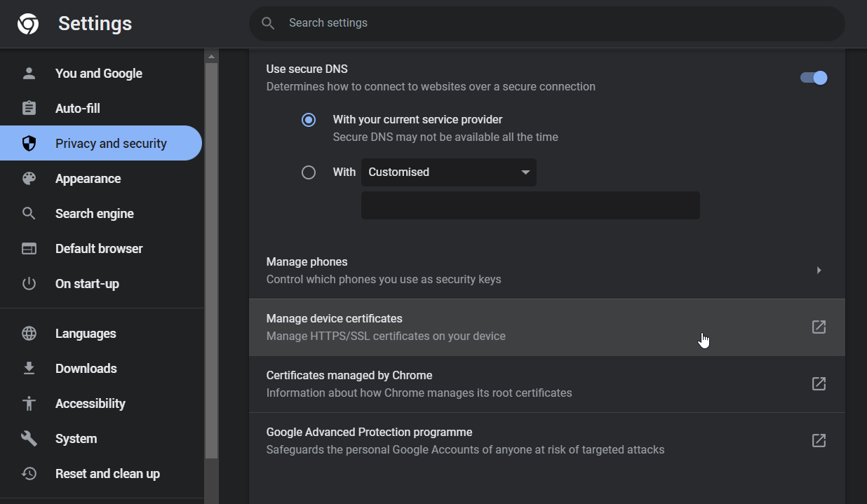Screen dimensions: 867x504
Task: Open external link icon for Manage device certificates
Action: 819,327
